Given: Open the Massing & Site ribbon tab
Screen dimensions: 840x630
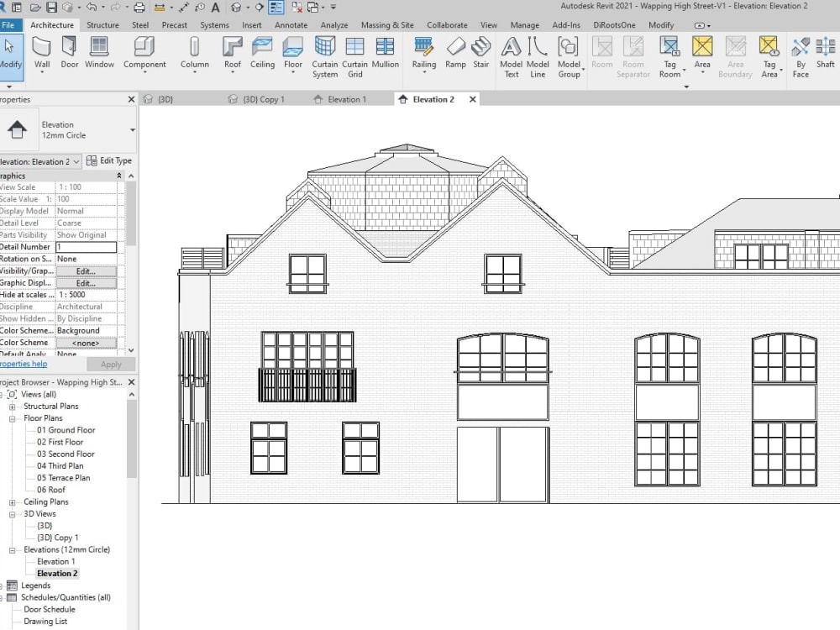Looking at the screenshot, I should (387, 25).
